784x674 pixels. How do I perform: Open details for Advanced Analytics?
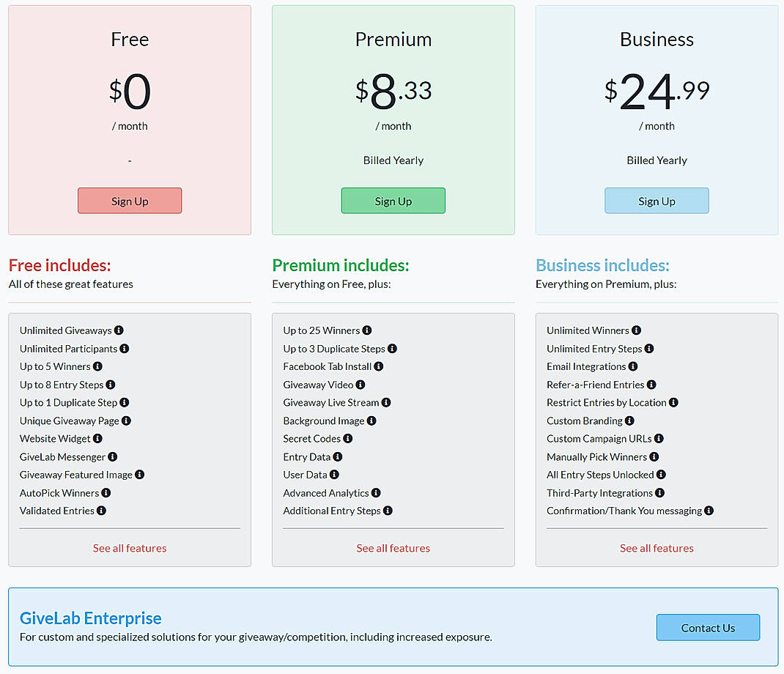tap(376, 493)
